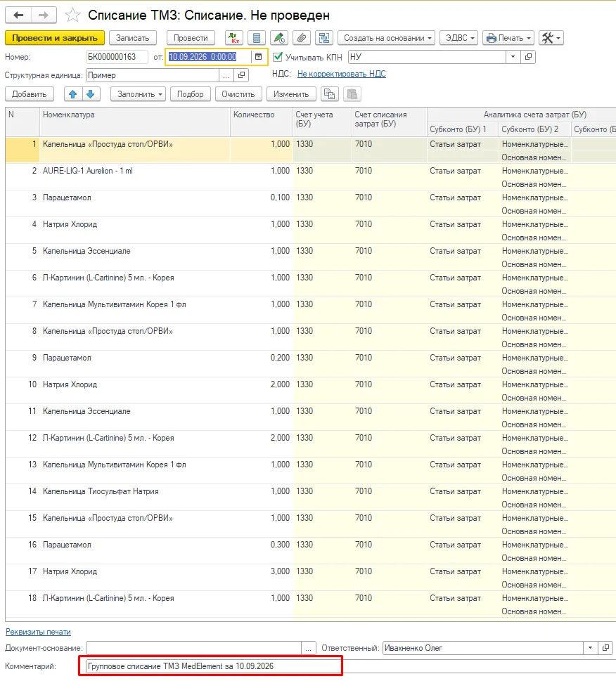
Task: Navigate back with left arrow
Action: pos(18,15)
